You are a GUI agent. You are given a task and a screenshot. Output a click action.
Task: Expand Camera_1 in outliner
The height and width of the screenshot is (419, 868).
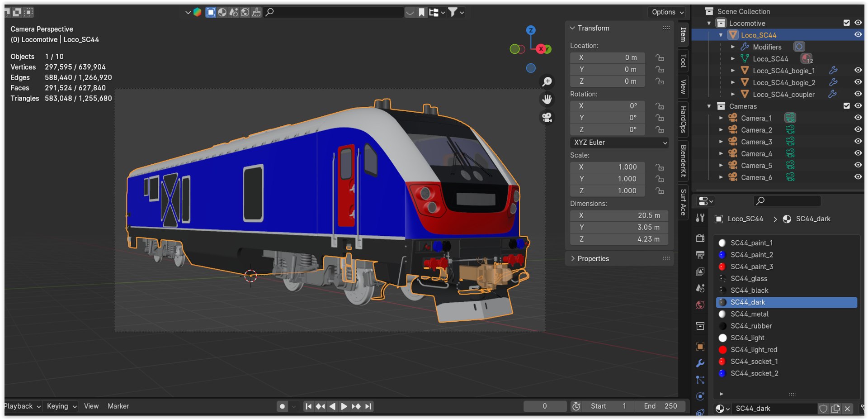click(721, 118)
